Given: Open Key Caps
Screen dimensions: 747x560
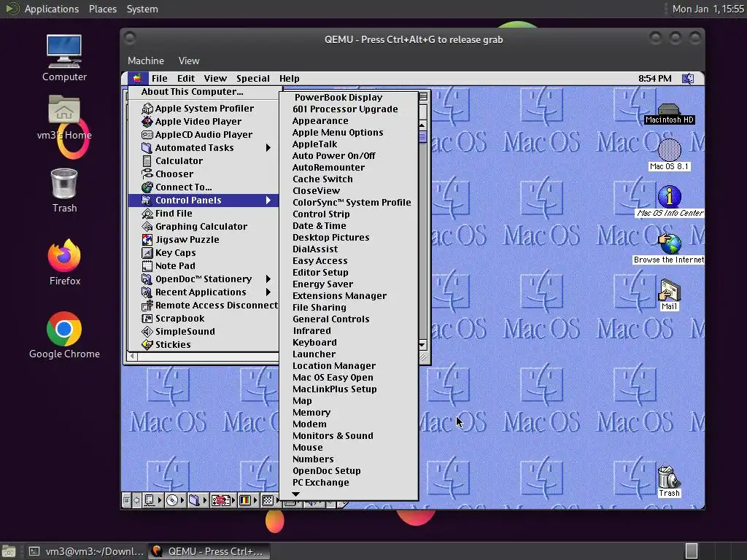Looking at the screenshot, I should (x=204, y=253).
